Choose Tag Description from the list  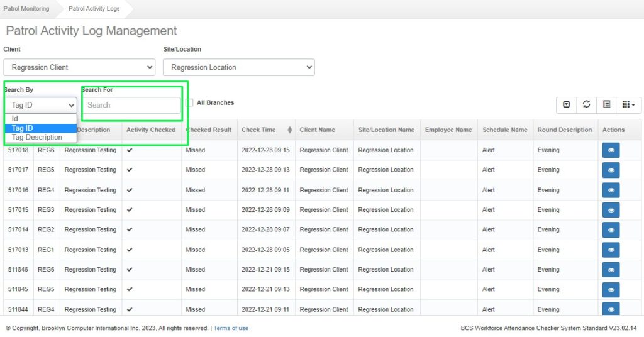point(37,138)
